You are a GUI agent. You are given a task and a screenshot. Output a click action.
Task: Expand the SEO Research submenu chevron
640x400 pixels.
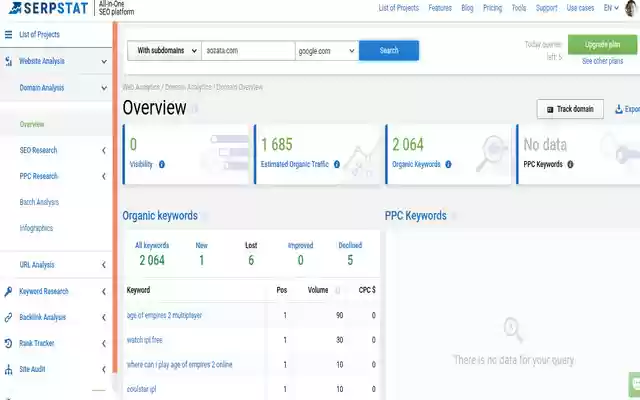[x=104, y=151]
